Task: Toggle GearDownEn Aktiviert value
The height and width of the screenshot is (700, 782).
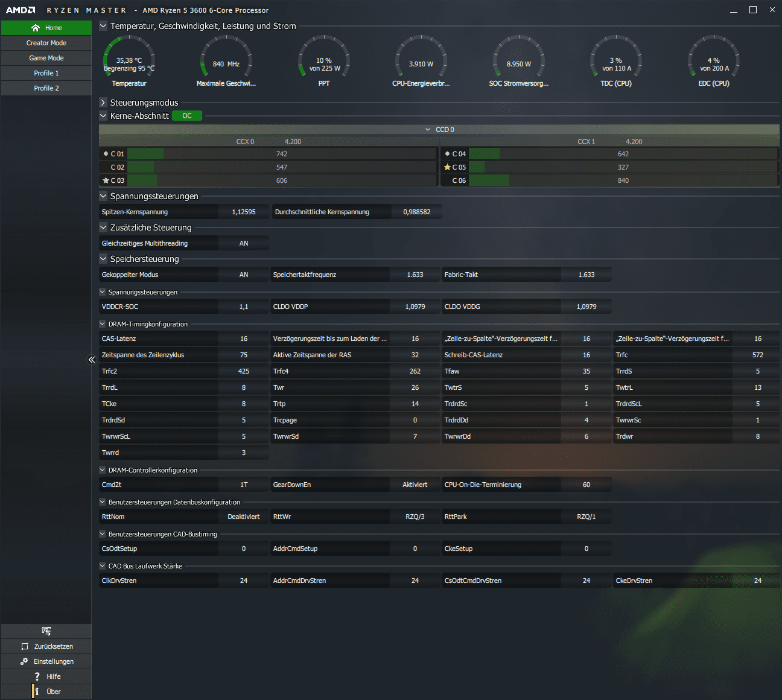Action: tap(415, 485)
